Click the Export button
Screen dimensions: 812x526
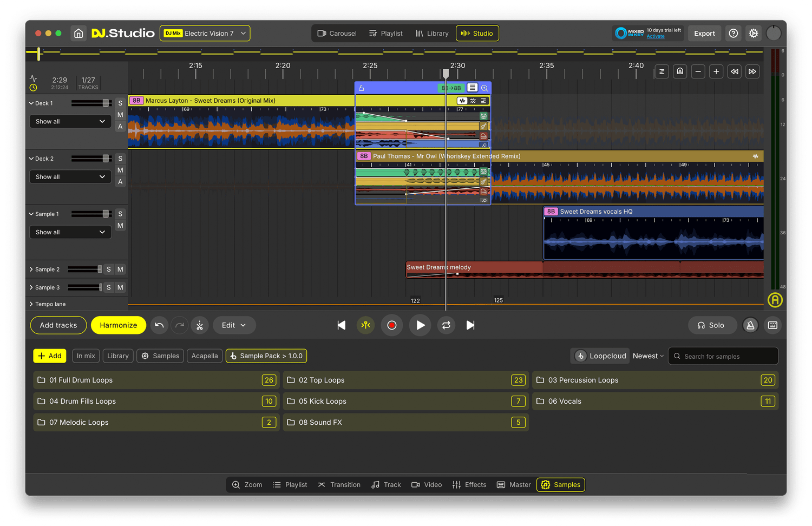704,34
